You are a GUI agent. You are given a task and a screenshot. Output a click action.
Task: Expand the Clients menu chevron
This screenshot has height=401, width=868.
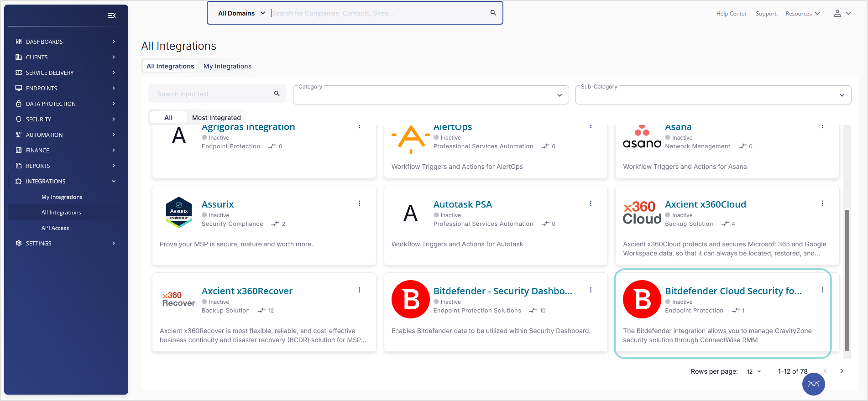(x=114, y=57)
